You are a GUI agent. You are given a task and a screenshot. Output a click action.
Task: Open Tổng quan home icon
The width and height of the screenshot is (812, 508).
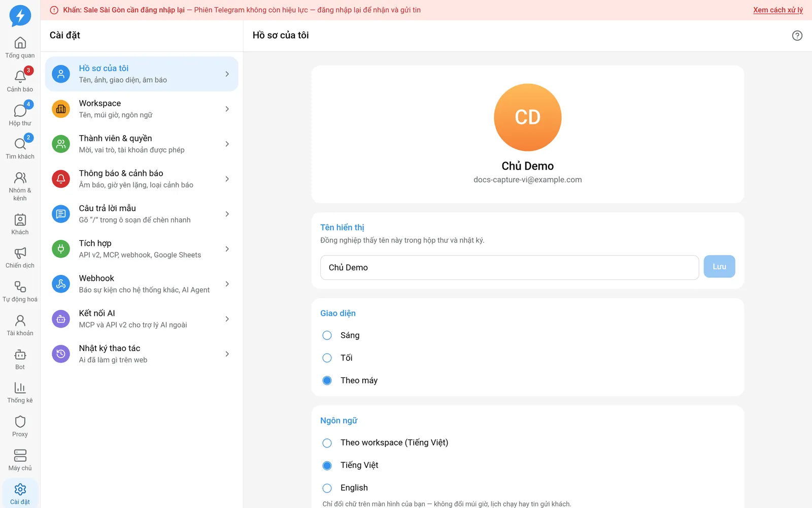(x=20, y=43)
